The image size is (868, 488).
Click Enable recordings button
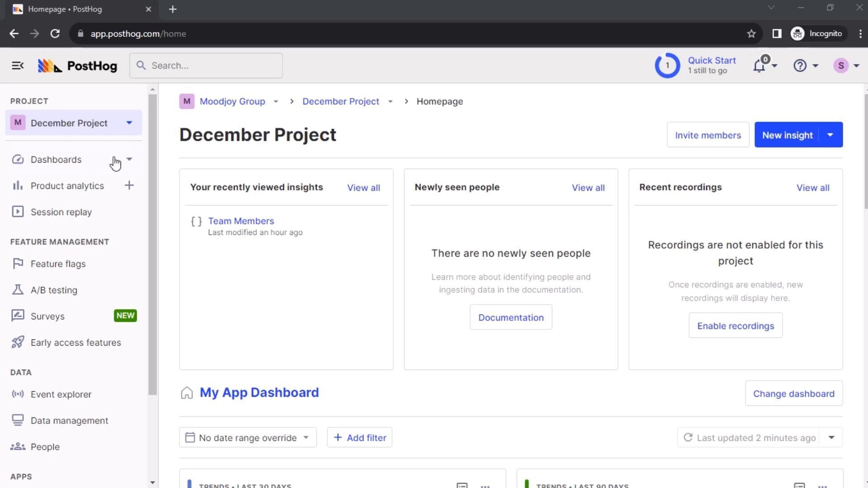[735, 326]
